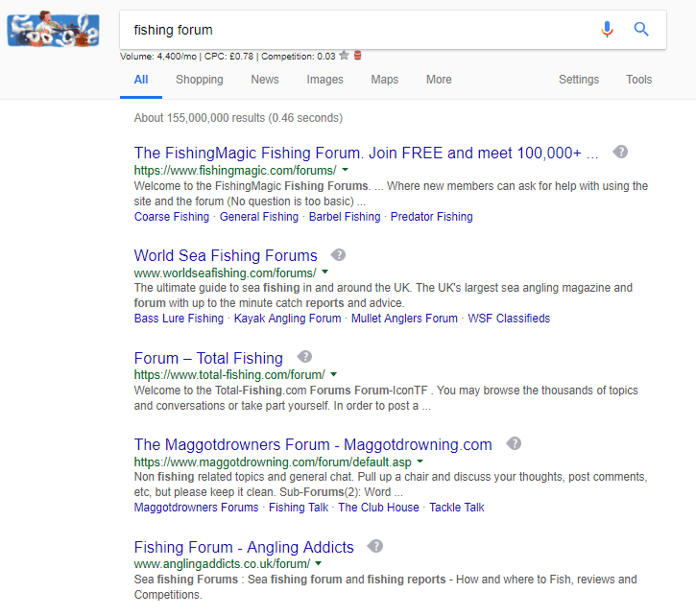Open the Bass Lure Fishing sitelink
The width and height of the screenshot is (696, 616).
click(179, 319)
